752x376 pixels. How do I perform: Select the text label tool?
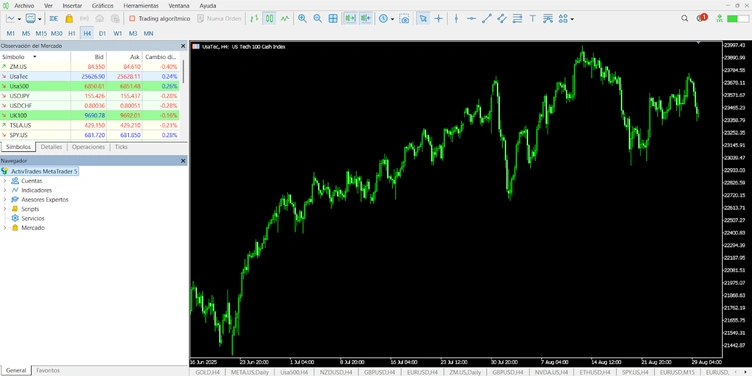click(532, 19)
